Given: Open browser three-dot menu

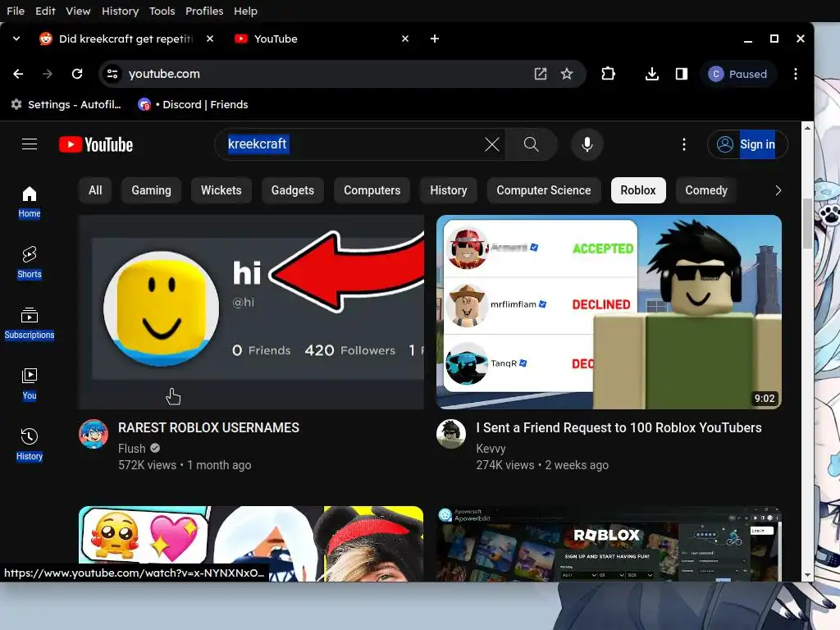Looking at the screenshot, I should click(796, 74).
